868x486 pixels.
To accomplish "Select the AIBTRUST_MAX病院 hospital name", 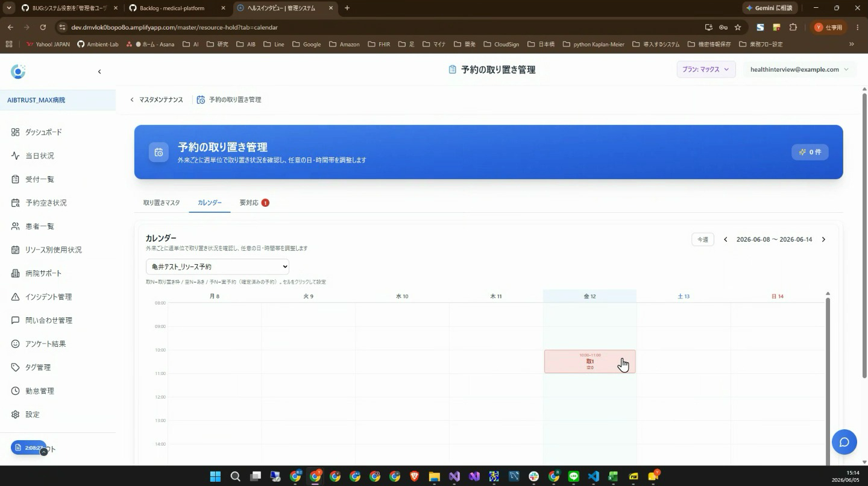I will [36, 100].
